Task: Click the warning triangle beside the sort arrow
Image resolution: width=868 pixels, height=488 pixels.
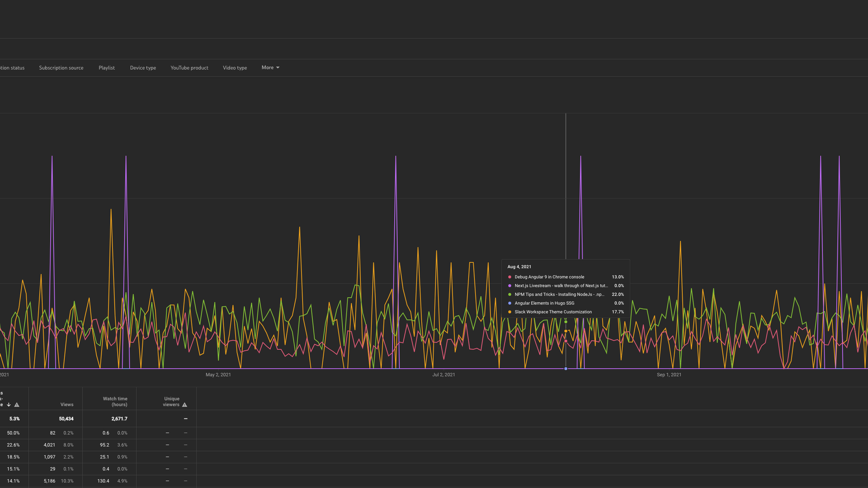Action: click(x=17, y=405)
